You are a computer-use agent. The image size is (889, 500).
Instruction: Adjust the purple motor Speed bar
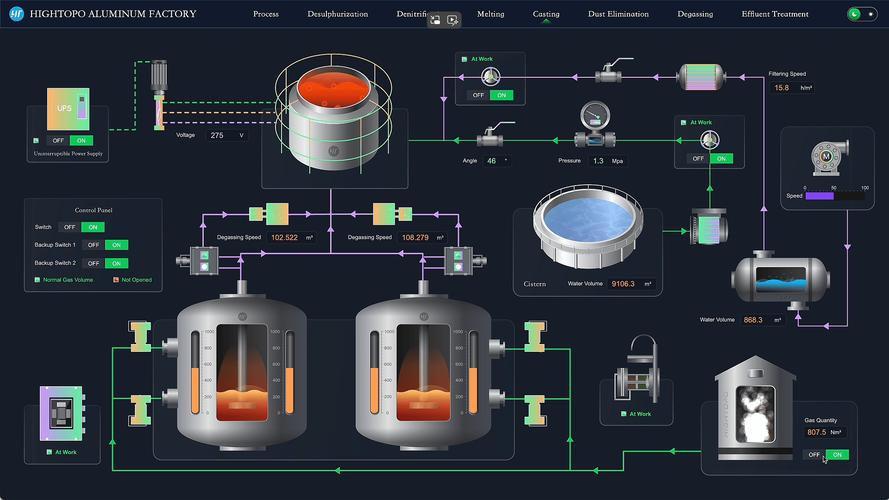coord(835,196)
